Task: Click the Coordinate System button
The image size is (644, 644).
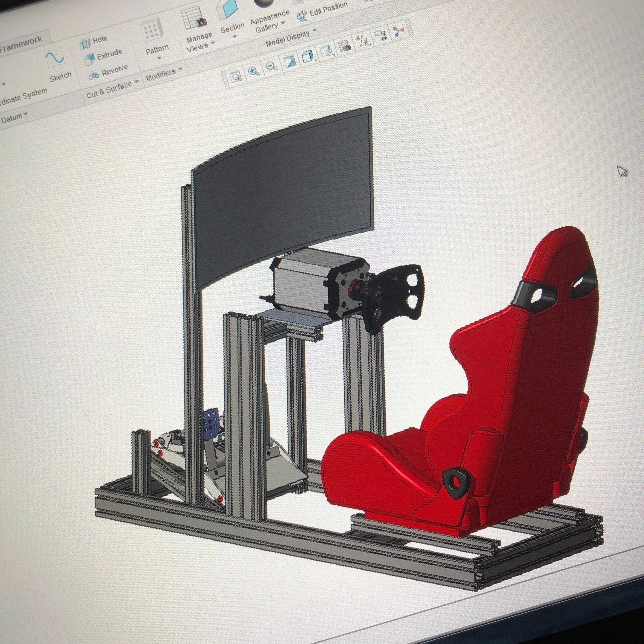Action: click(23, 96)
